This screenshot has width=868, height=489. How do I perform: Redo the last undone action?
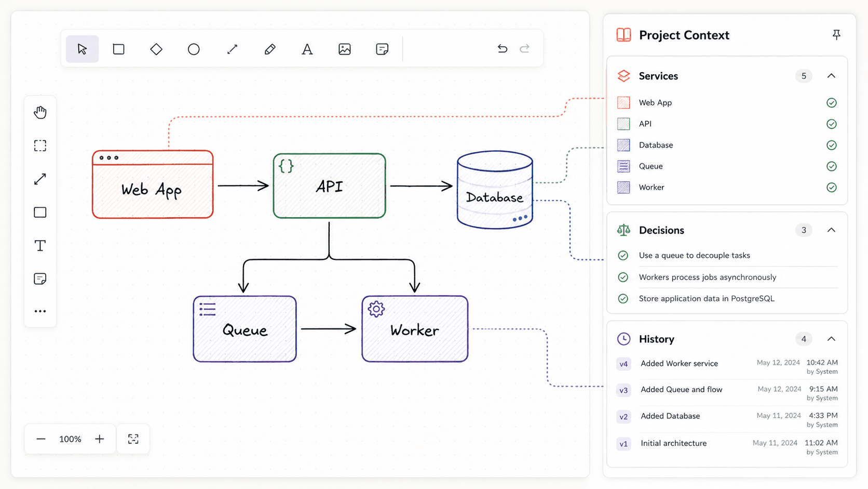[525, 48]
